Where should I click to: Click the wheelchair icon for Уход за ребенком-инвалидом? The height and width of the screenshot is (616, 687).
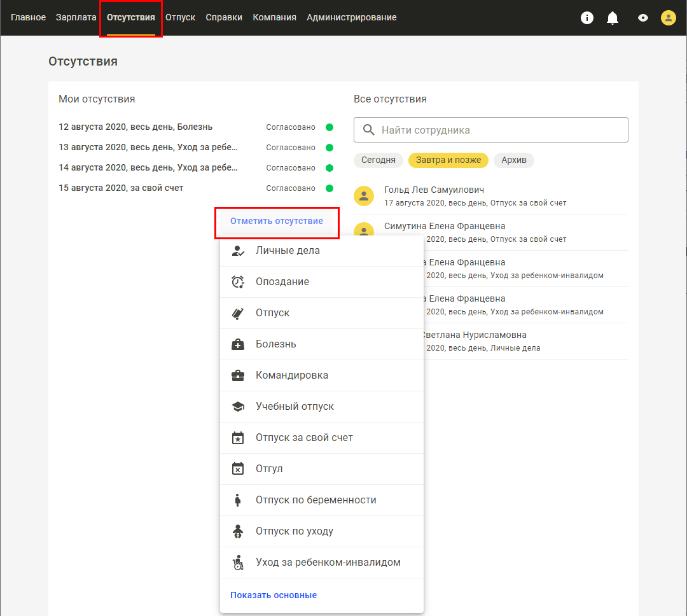pos(237,563)
